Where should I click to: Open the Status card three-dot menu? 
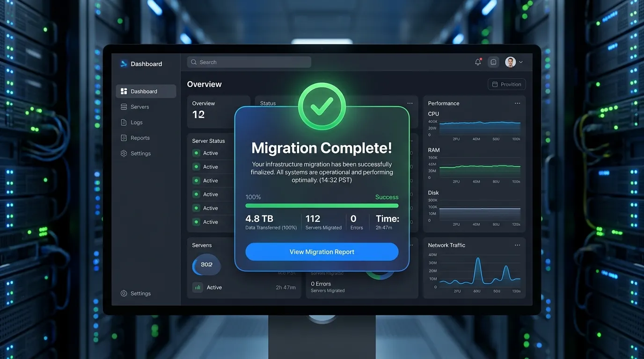coord(410,103)
